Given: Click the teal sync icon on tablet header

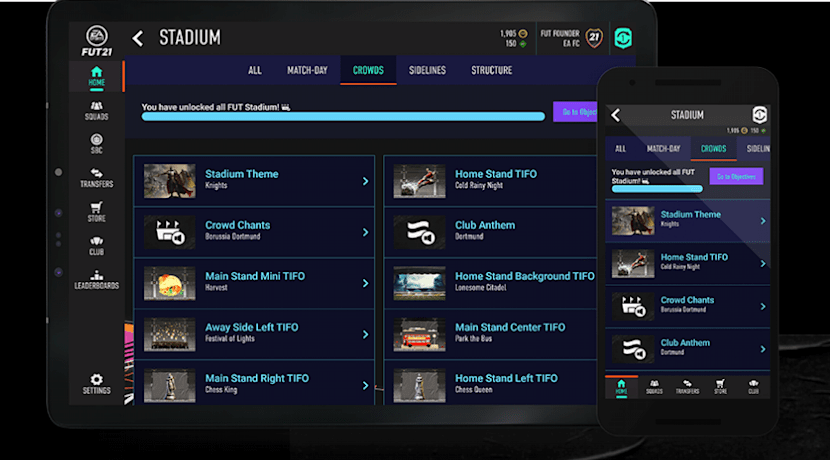Looking at the screenshot, I should click(623, 38).
